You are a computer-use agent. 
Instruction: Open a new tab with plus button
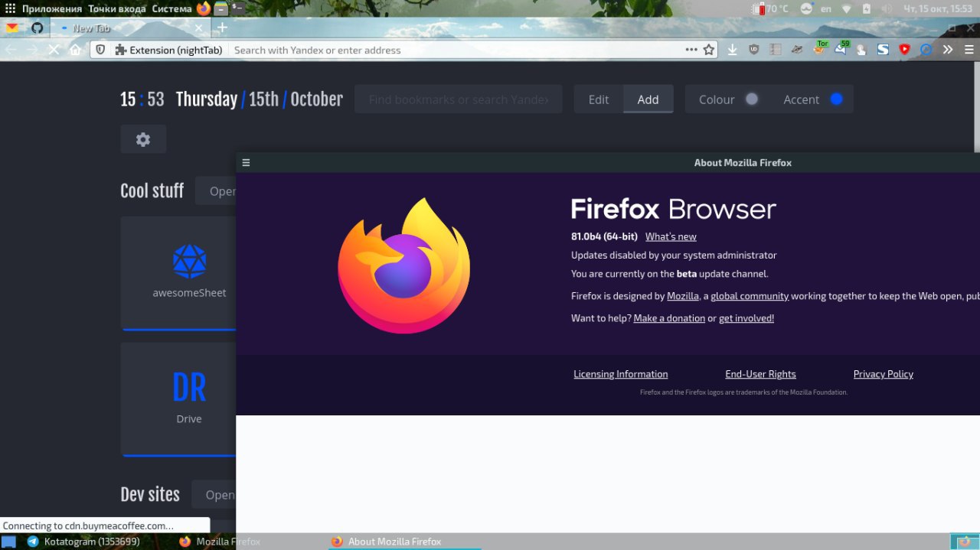pyautogui.click(x=222, y=28)
